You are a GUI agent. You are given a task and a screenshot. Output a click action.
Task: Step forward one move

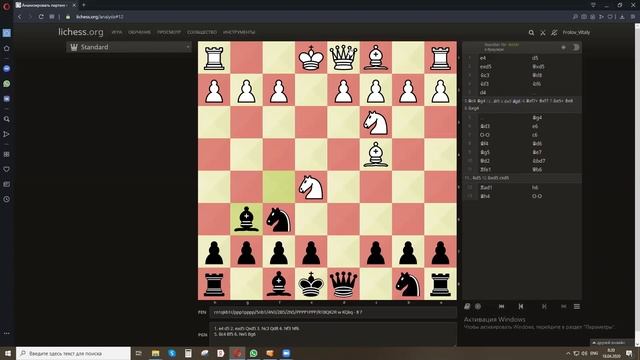[x=544, y=306]
